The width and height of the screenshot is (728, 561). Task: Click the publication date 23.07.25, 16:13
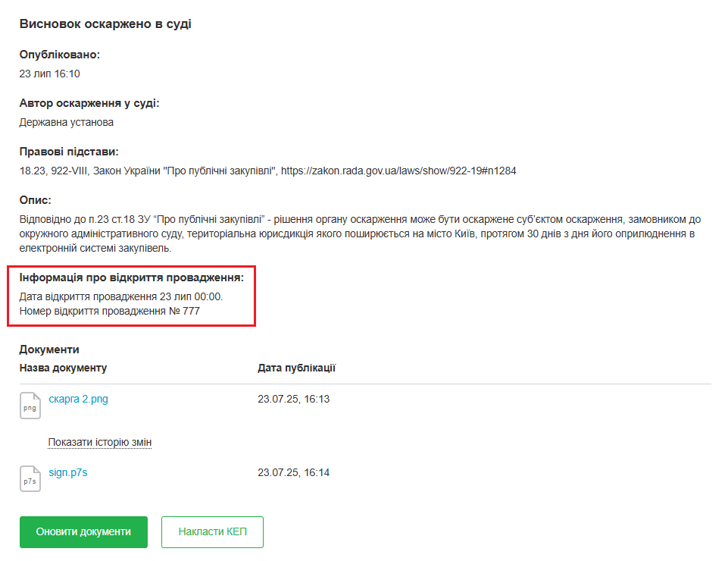(x=293, y=399)
